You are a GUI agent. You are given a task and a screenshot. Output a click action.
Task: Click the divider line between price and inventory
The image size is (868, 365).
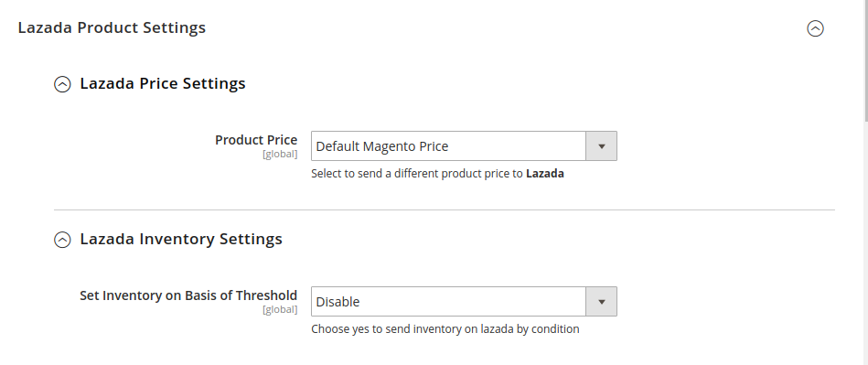444,209
